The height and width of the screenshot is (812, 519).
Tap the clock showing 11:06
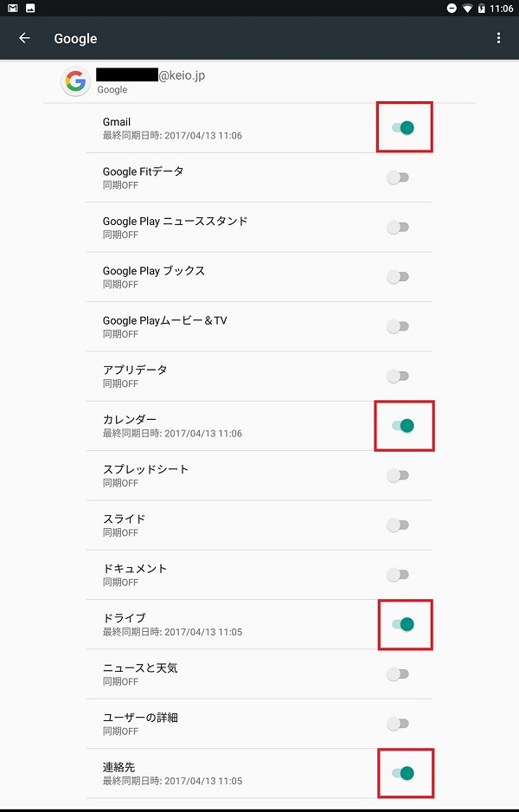pos(501,9)
